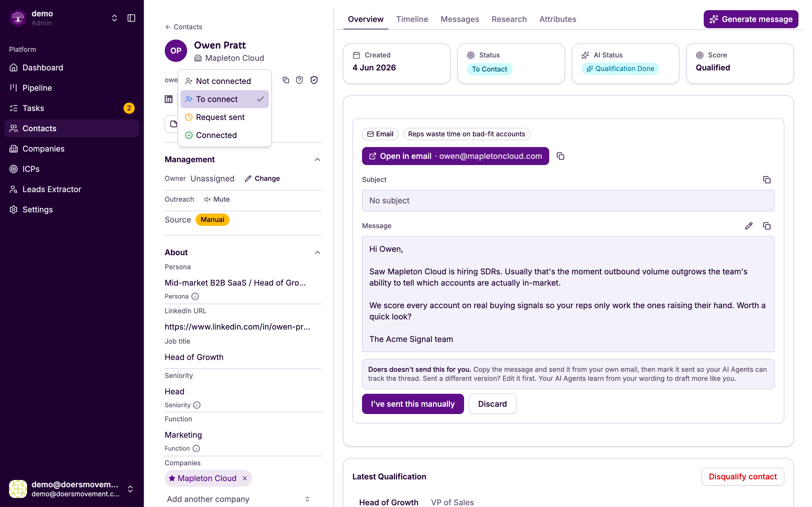Screen dimensions: 812x507
Task: Click the Disqualify contact button
Action: tap(743, 477)
